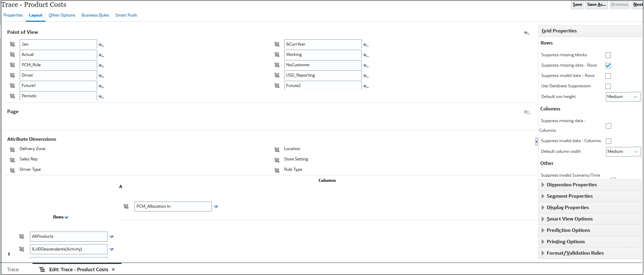Screen dimensions: 644x275
Task: Open the Default row height dropdown
Action: click(635, 97)
